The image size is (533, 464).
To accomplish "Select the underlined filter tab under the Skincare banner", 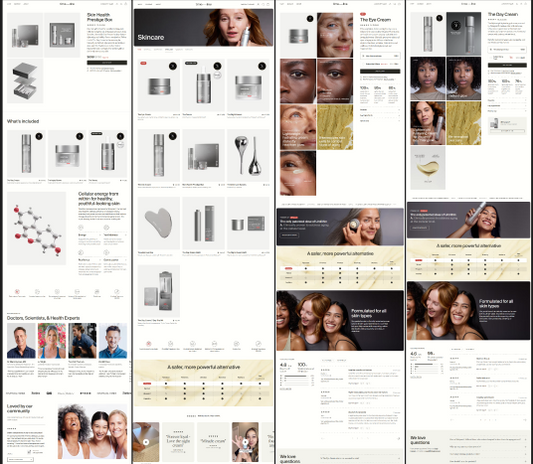I will click(169, 50).
